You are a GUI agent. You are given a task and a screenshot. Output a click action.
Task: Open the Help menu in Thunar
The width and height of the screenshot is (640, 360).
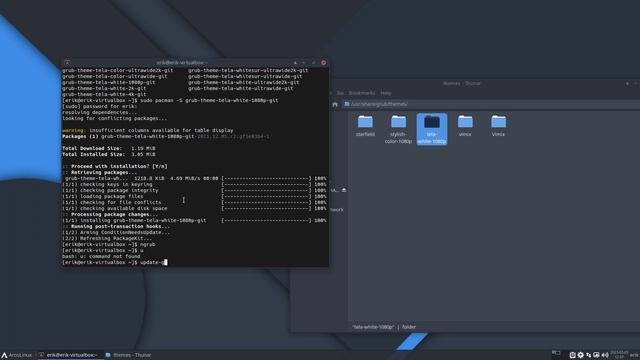point(386,93)
